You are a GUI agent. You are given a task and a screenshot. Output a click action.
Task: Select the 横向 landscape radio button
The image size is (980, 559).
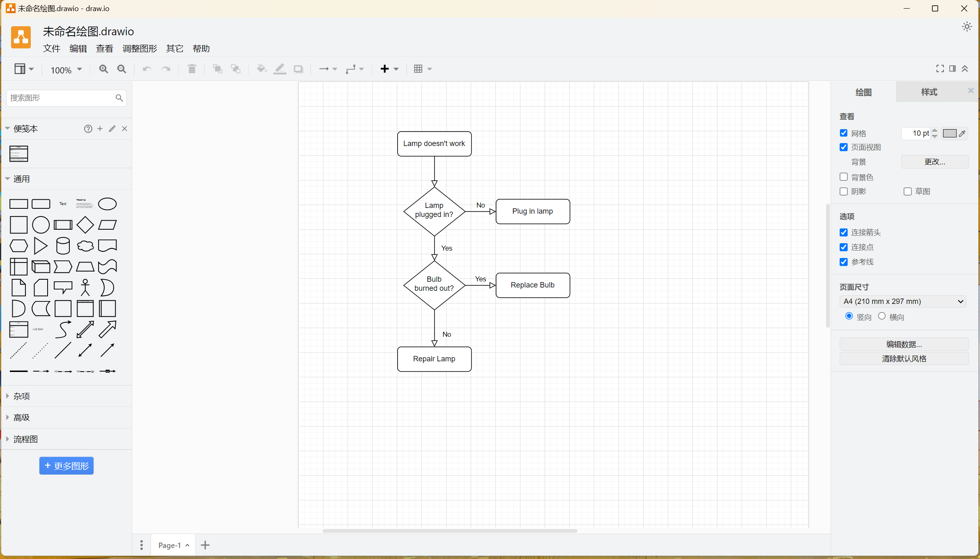[x=882, y=316]
